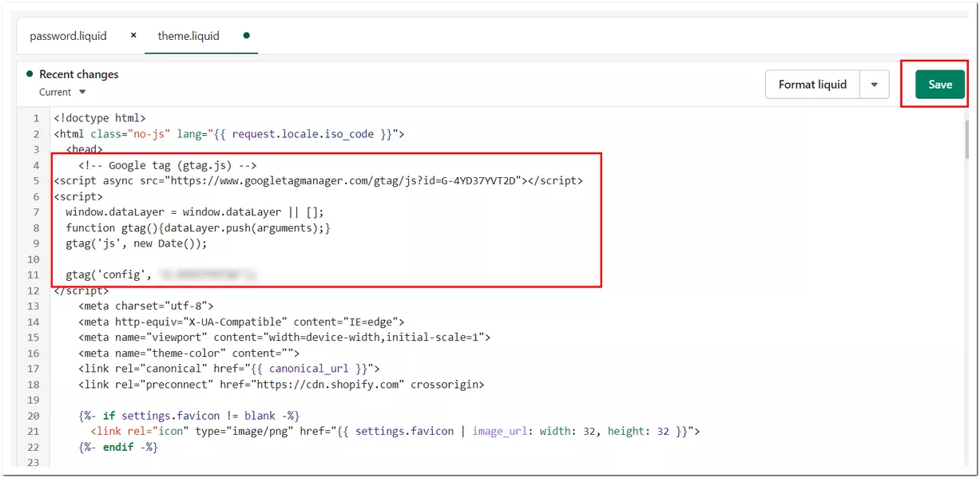Click the opening head tag line
The height and width of the screenshot is (478, 980).
(x=85, y=149)
